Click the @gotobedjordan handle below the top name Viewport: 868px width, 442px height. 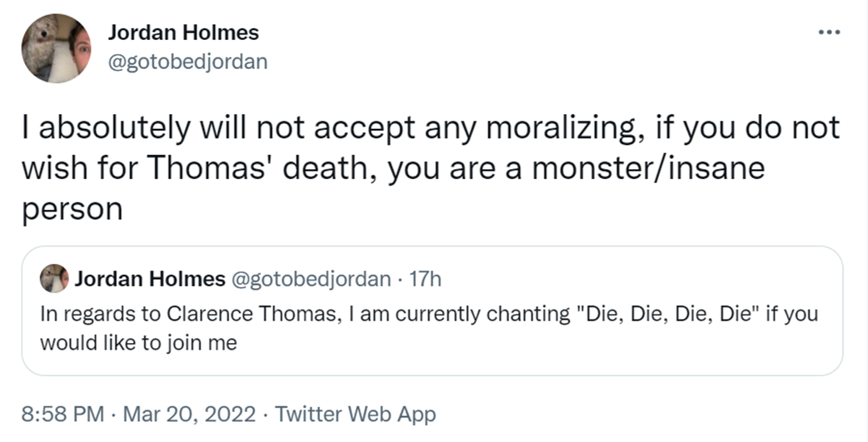[x=187, y=62]
